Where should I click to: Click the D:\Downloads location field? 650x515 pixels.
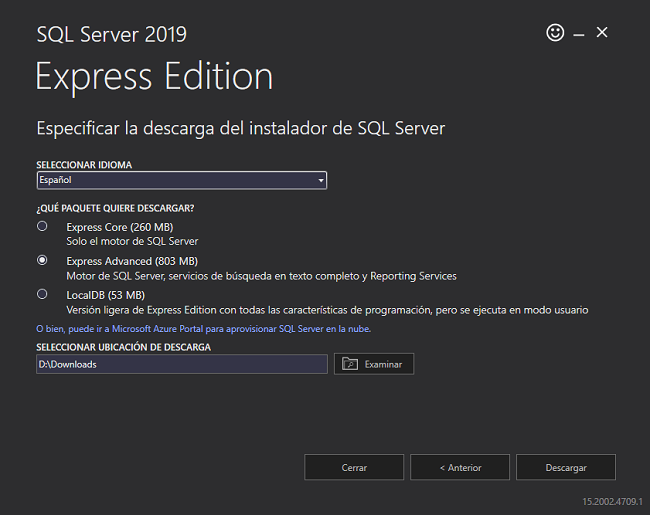[x=182, y=364]
